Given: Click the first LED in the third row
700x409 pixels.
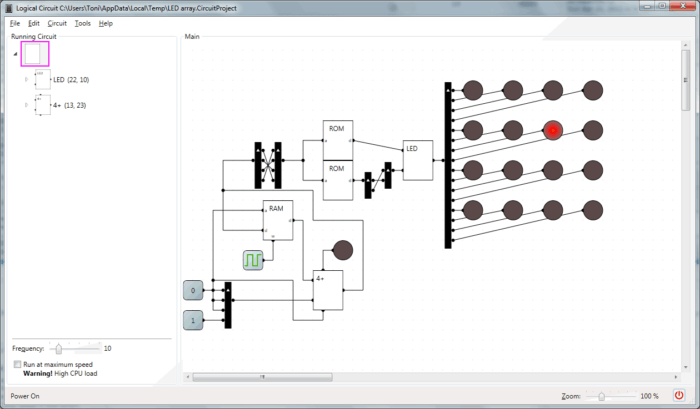Looking at the screenshot, I should 473,170.
